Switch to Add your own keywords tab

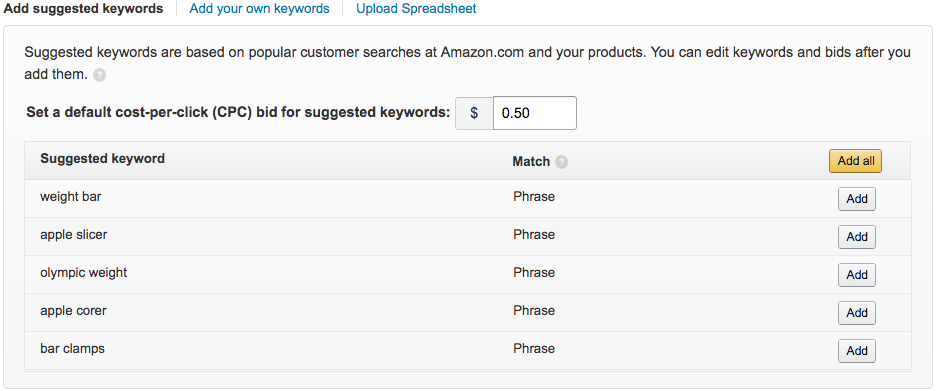[259, 9]
